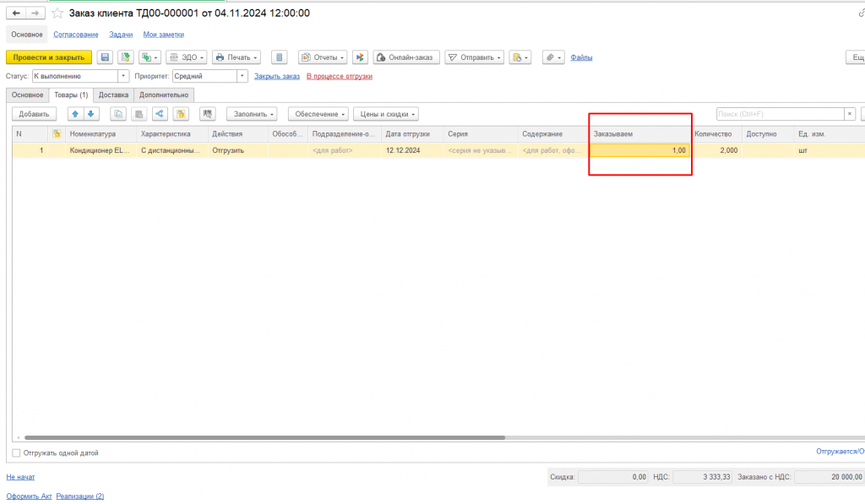Click the back navigation arrow

pos(15,13)
